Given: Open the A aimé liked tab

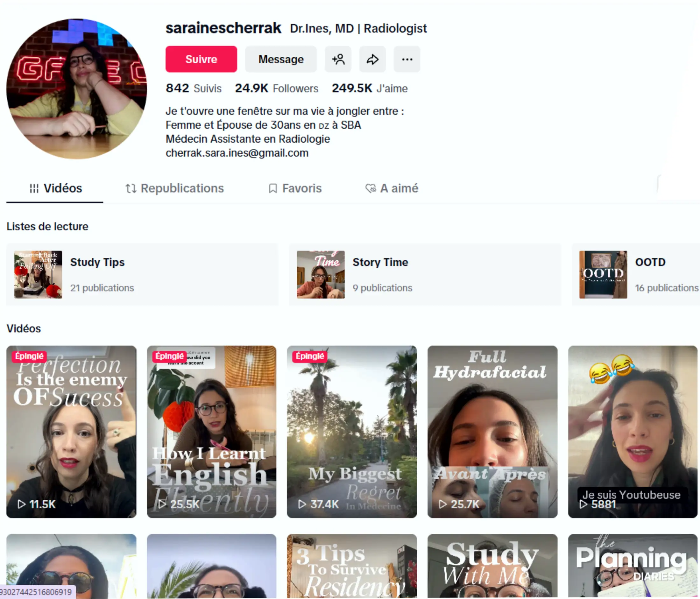Looking at the screenshot, I should click(x=392, y=188).
